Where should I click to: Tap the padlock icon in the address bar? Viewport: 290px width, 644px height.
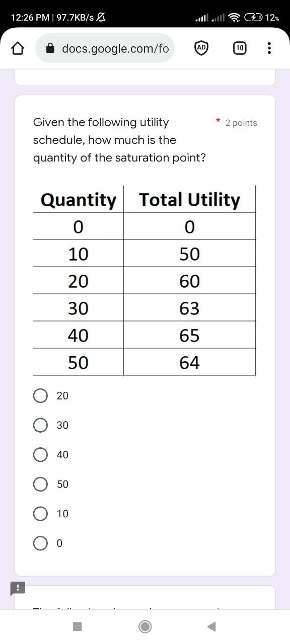point(52,48)
